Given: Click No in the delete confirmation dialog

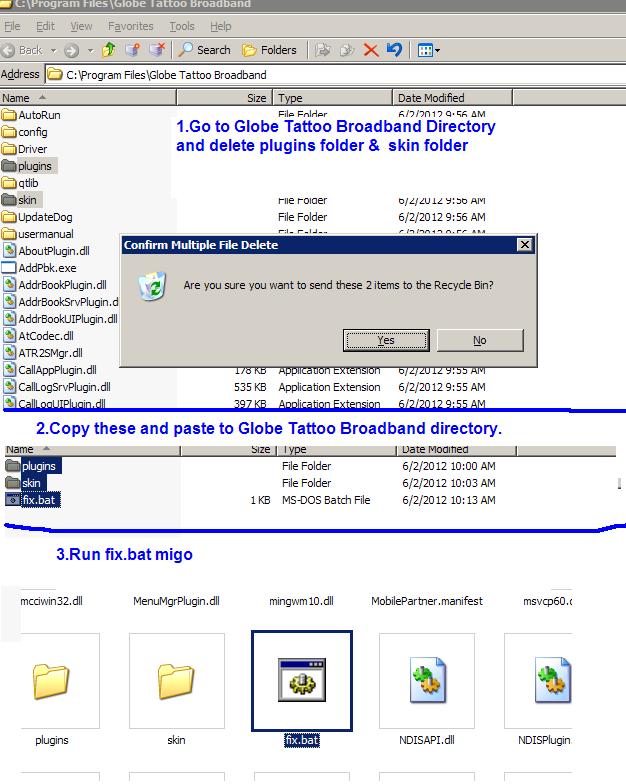Looking at the screenshot, I should tap(480, 340).
